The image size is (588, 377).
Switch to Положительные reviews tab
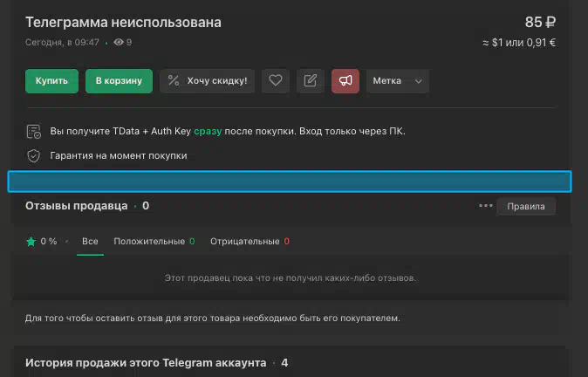[x=154, y=242]
